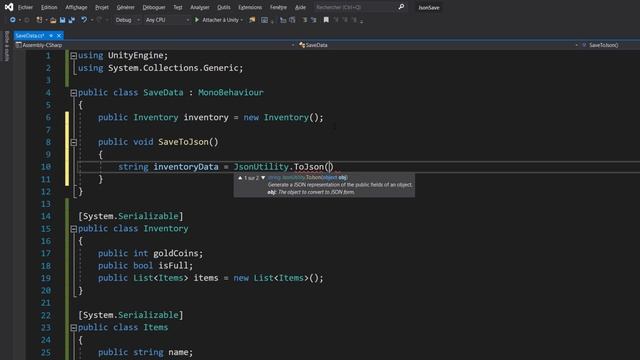Click [System.Serializable] on line 14

coord(131,216)
